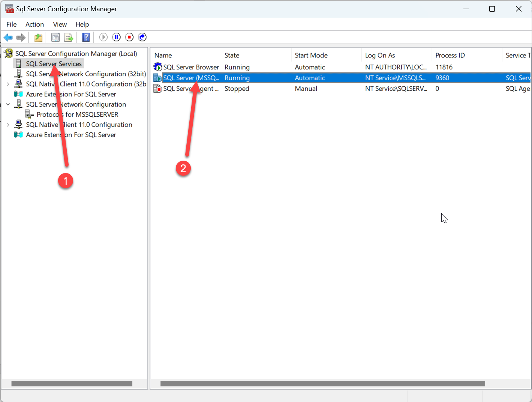Collapse the SQL Server Network Configuration node
This screenshot has height=402, width=532.
point(8,104)
